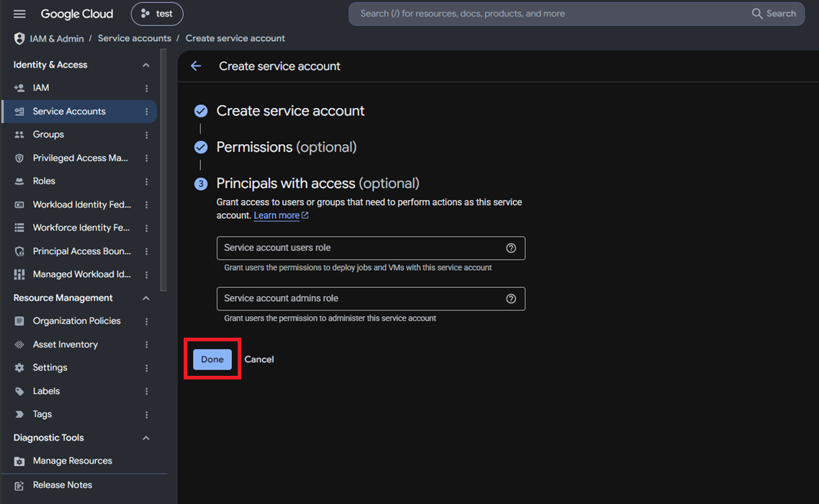Click the Workforce Identity list icon
819x504 pixels.
pyautogui.click(x=19, y=228)
